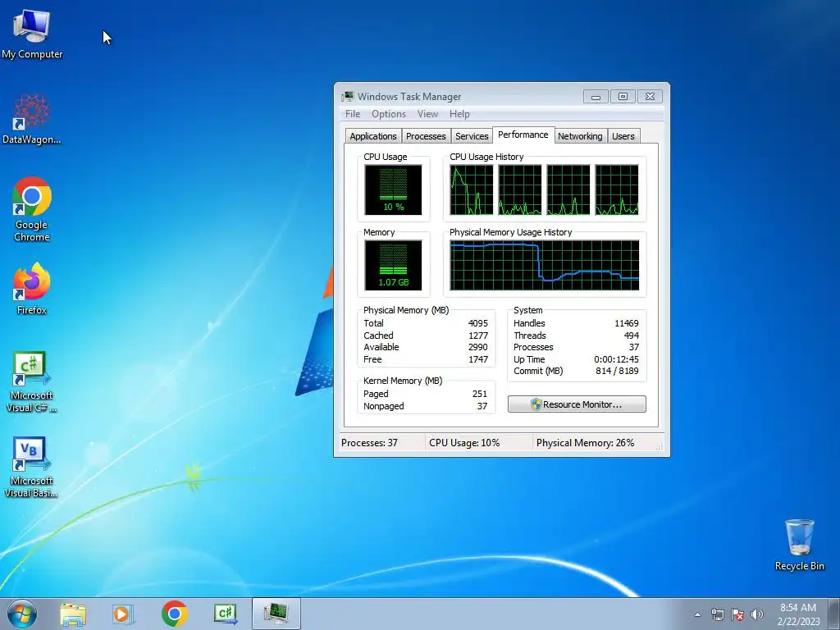This screenshot has width=840, height=630.
Task: Open Chrome from the taskbar
Action: [174, 614]
